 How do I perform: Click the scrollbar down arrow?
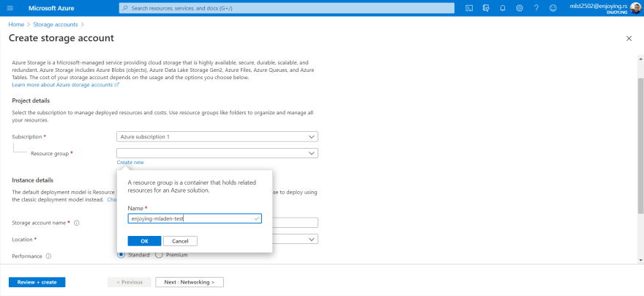640,260
